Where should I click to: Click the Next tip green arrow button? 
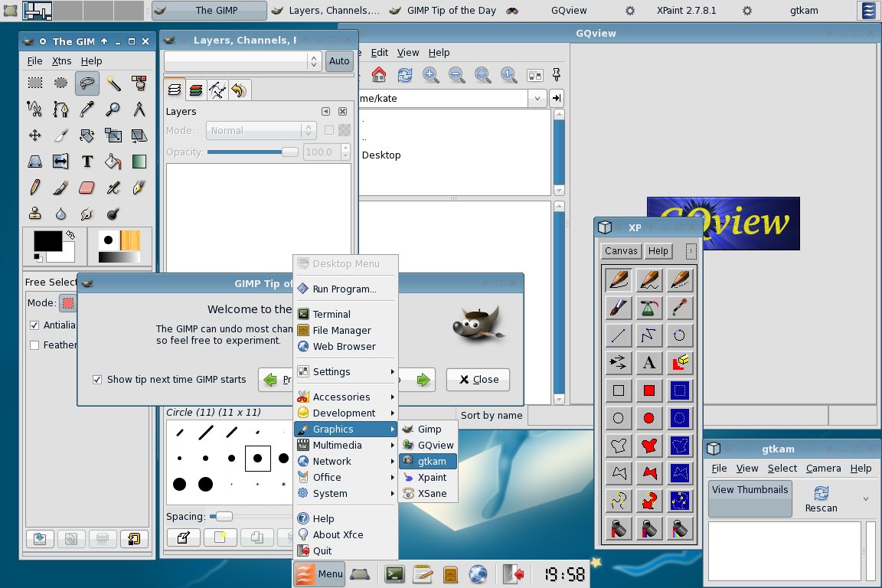pos(423,380)
